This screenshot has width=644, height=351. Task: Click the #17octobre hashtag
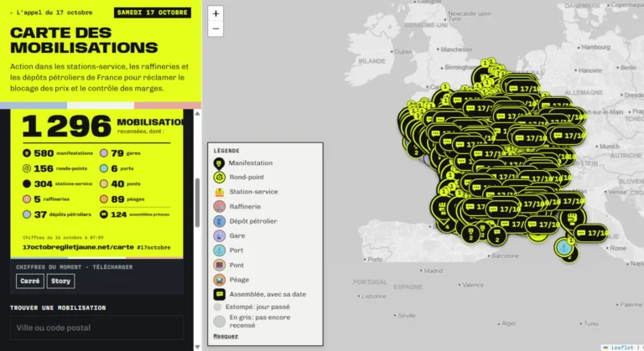[x=153, y=248]
